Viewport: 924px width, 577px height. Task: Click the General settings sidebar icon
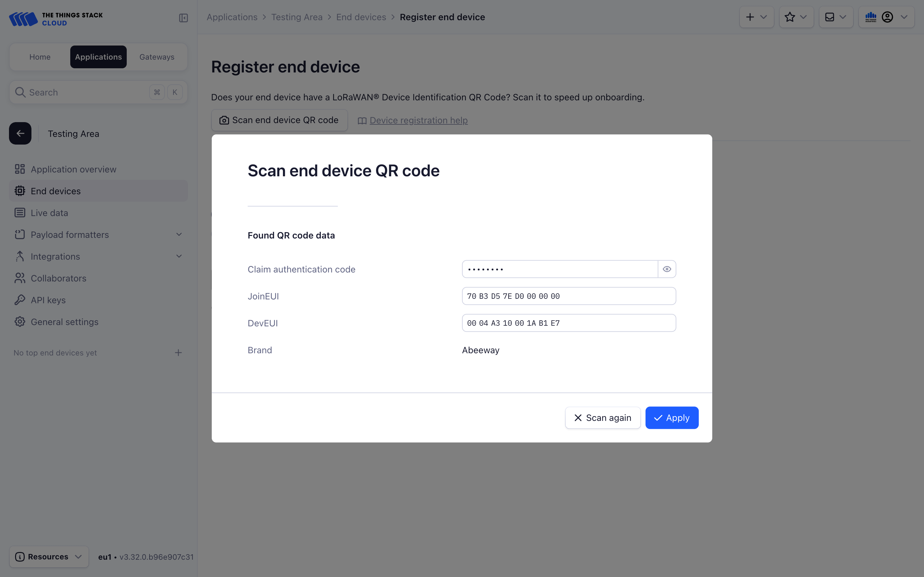[x=20, y=322]
